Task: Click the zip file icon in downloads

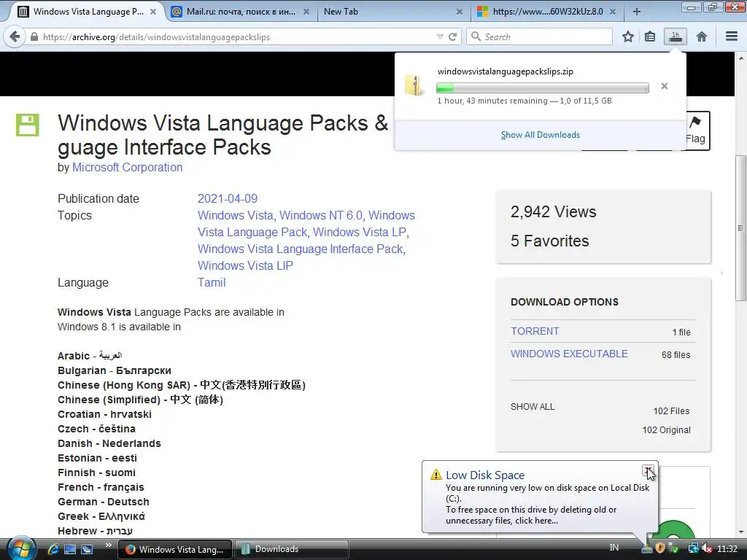Action: [413, 86]
